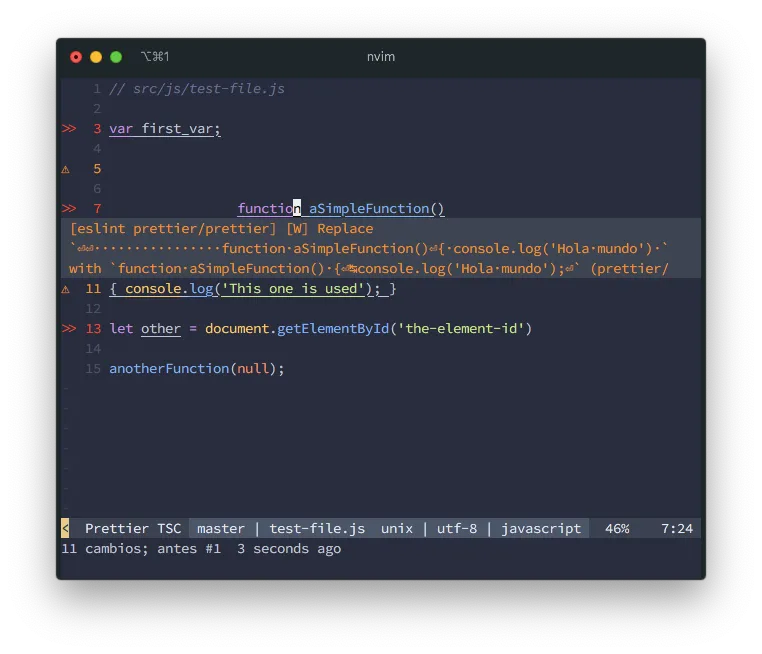The height and width of the screenshot is (654, 762).
Task: Click the yellow minimize window button
Action: click(x=96, y=57)
